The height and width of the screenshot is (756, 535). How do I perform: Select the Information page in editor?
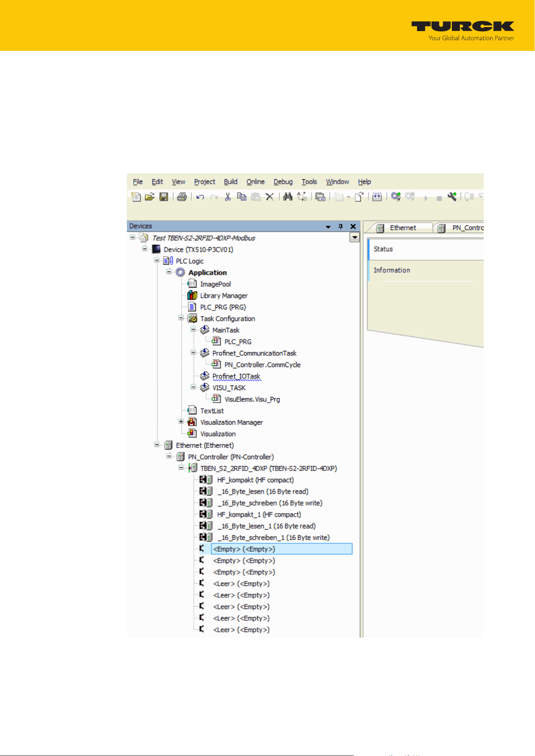pyautogui.click(x=426, y=270)
